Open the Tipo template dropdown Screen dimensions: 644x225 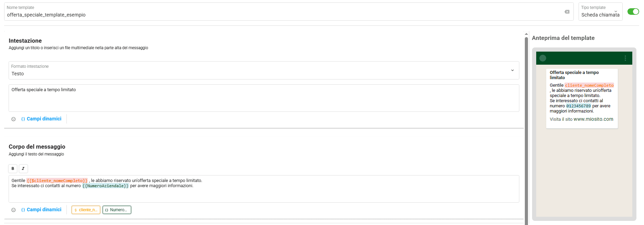[x=600, y=12]
